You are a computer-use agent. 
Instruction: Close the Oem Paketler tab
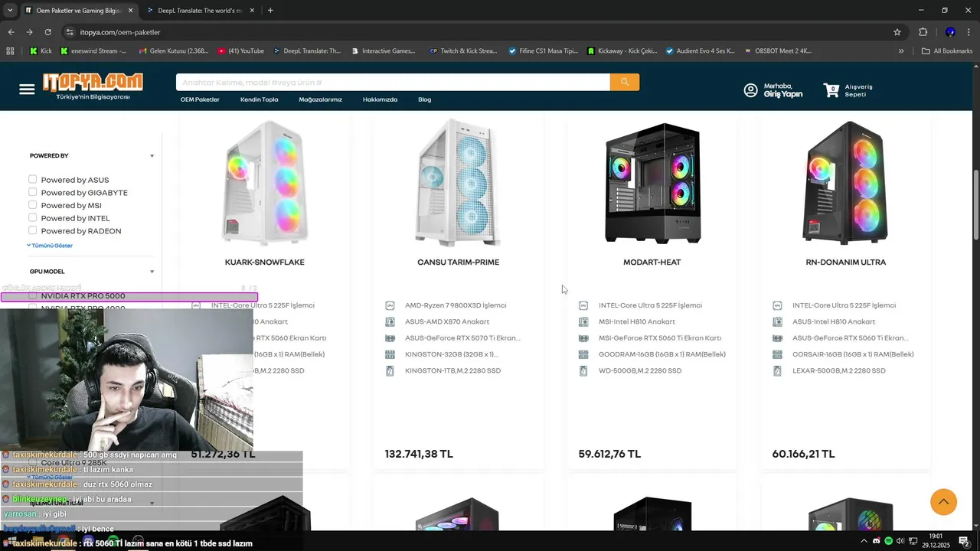[x=130, y=11]
